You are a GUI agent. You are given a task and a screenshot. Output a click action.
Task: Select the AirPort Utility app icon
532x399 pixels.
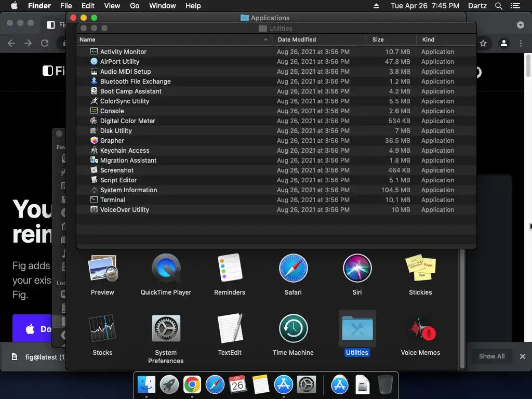(x=94, y=61)
